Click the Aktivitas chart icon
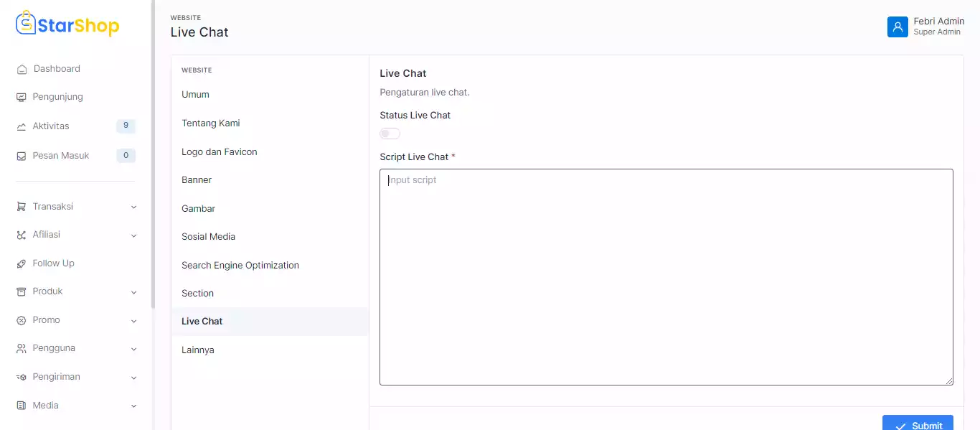The width and height of the screenshot is (980, 430). pyautogui.click(x=22, y=127)
